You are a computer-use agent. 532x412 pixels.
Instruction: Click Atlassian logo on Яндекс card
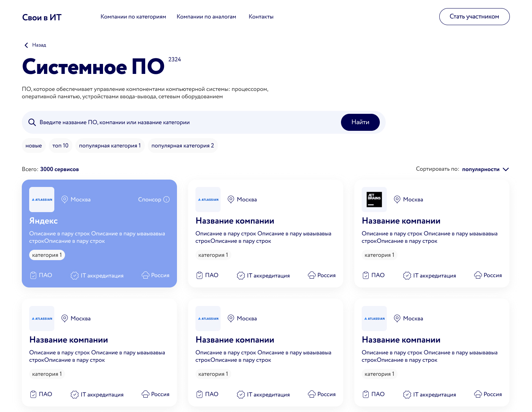pyautogui.click(x=42, y=200)
